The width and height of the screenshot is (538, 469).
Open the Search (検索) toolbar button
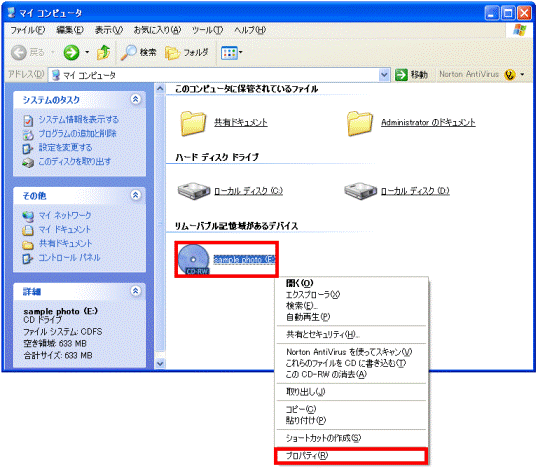point(138,52)
